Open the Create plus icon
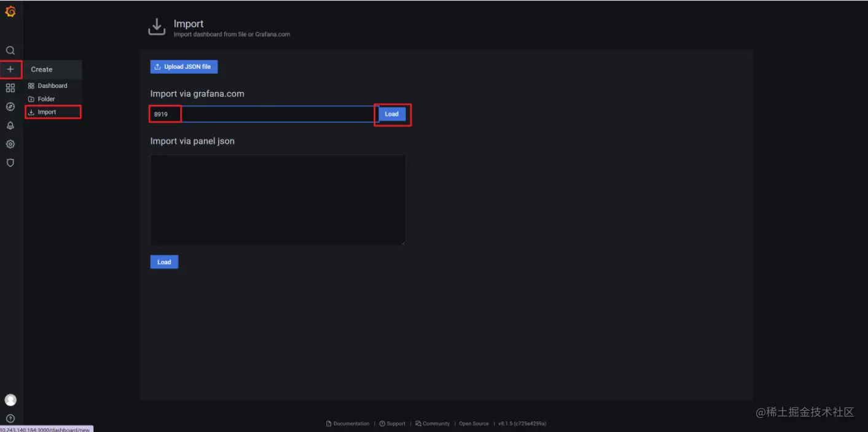Viewport: 868px width, 432px height. tap(10, 69)
